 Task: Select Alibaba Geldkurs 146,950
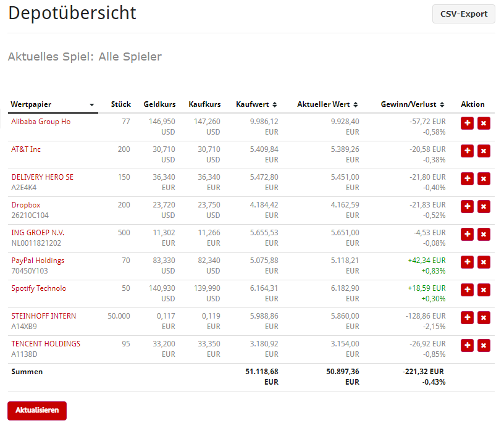162,122
